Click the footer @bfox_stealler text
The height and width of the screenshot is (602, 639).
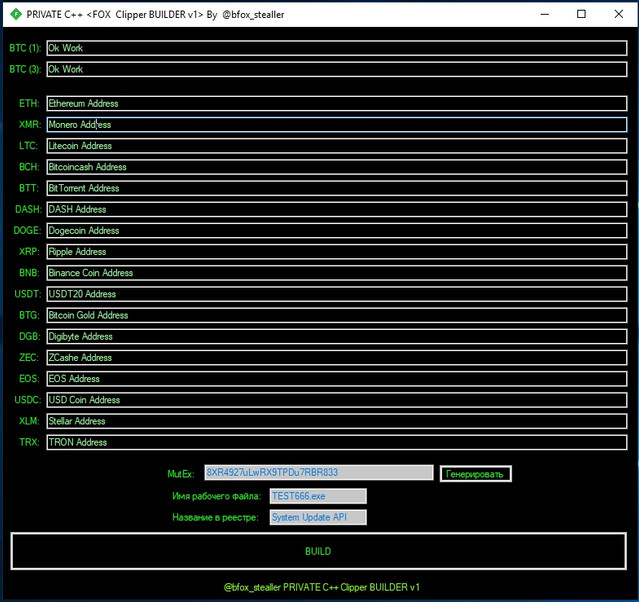click(x=322, y=587)
